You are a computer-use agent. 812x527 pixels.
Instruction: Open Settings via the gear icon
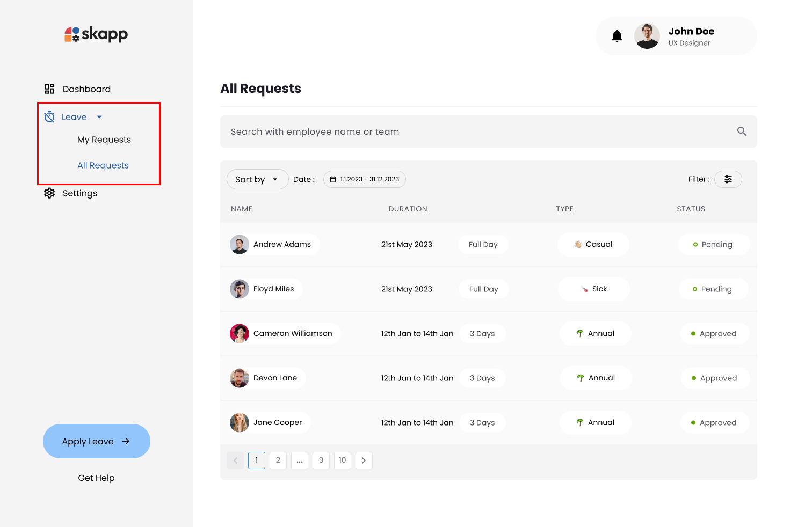point(49,193)
